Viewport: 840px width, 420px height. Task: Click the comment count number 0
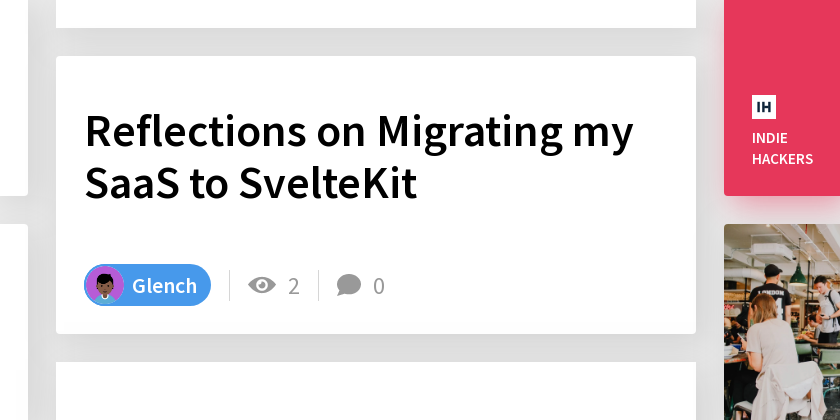coord(379,286)
